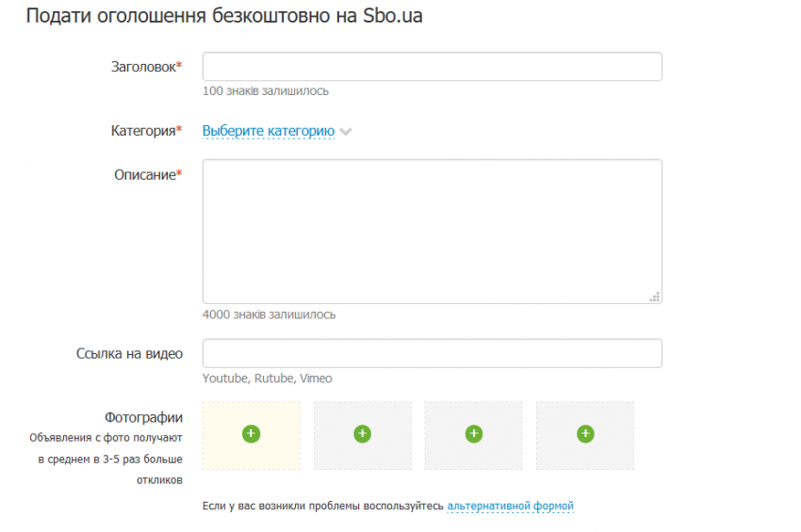Open the Выберите категорию selector link
The width and height of the screenshot is (801, 532).
point(268,131)
